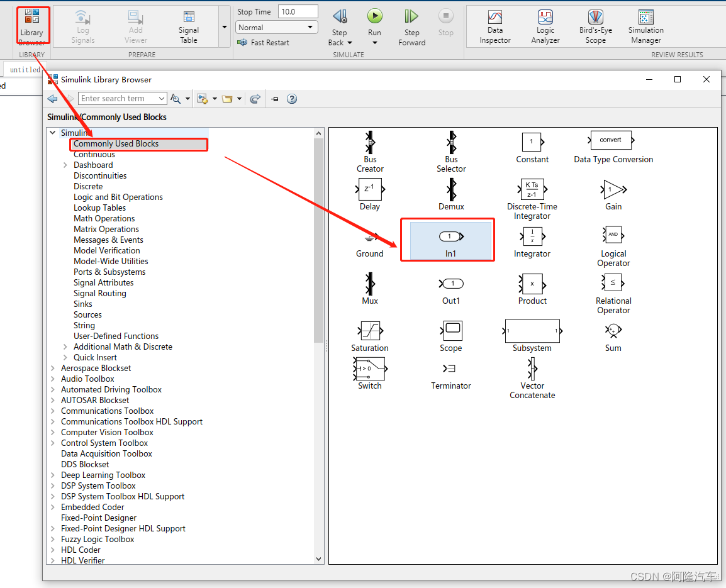Select the Product block
Viewport: 726px width, 588px height.
[532, 289]
